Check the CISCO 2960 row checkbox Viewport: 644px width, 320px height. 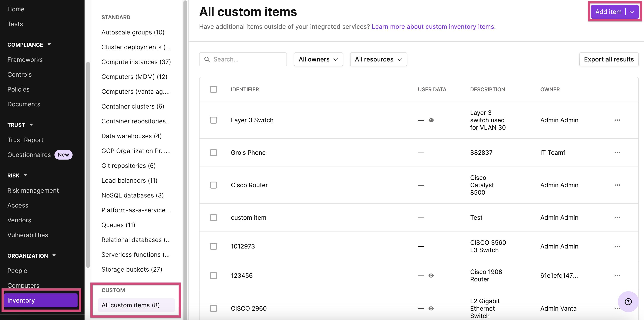(x=213, y=308)
